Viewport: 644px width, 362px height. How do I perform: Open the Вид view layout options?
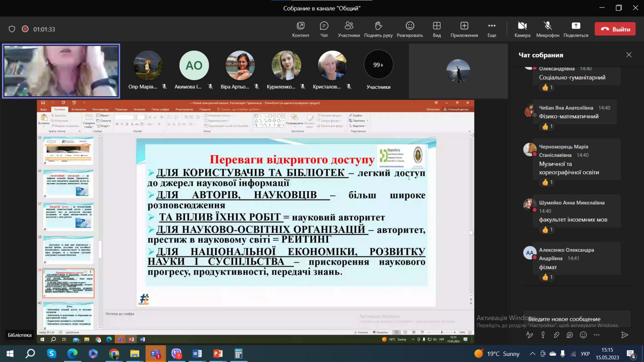click(437, 26)
